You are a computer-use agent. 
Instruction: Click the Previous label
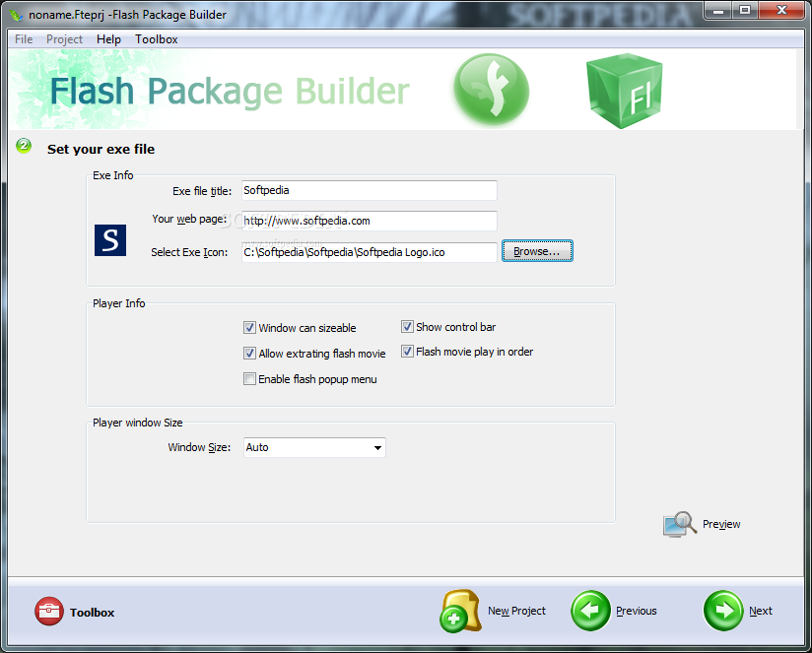[636, 611]
